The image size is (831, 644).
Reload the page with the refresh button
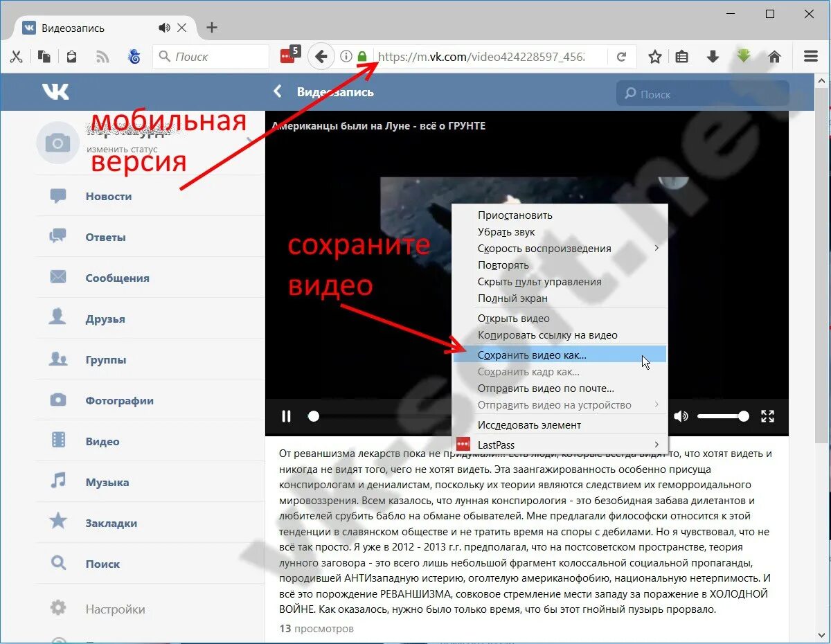point(622,57)
